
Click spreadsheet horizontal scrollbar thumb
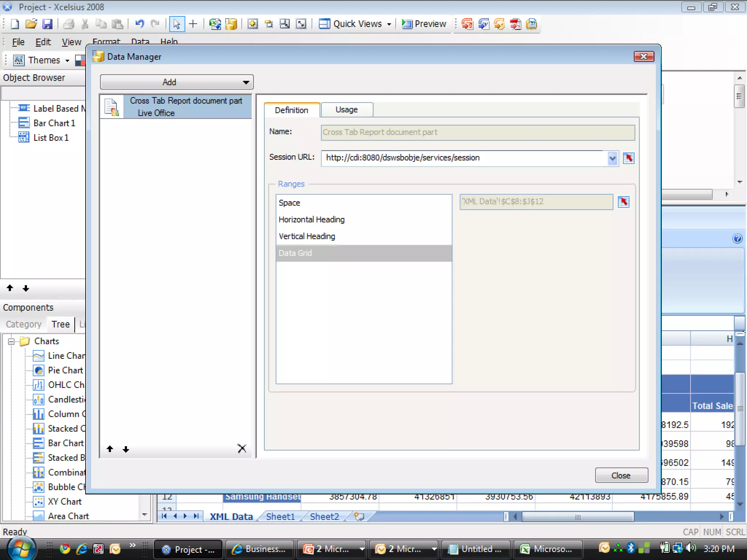578,517
